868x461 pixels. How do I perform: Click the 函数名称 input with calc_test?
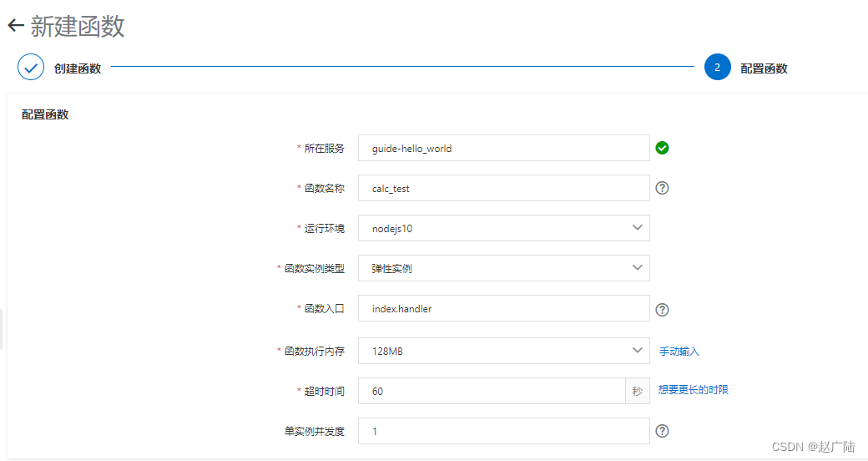point(504,188)
